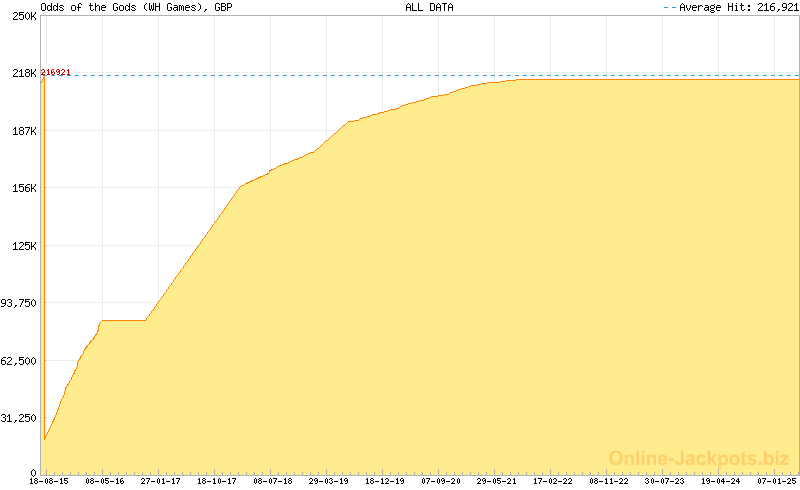The image size is (800, 490).
Task: Select the 07-01-25 date label
Action: [x=777, y=482]
